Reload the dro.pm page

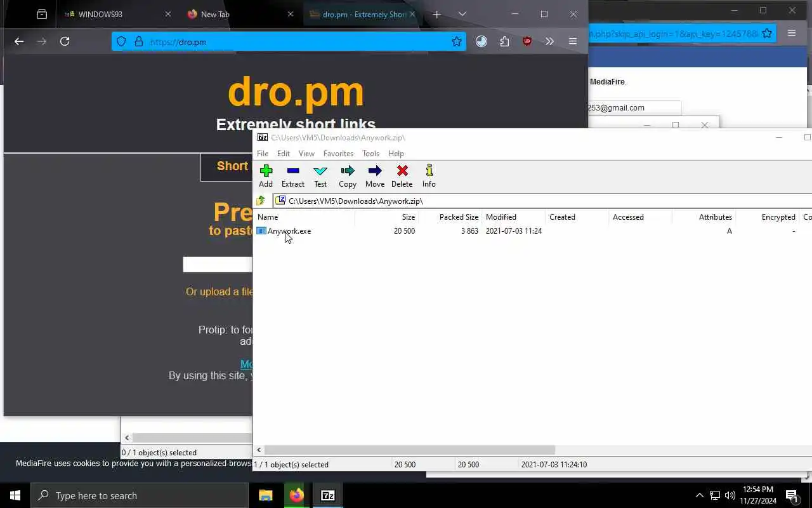(65, 41)
